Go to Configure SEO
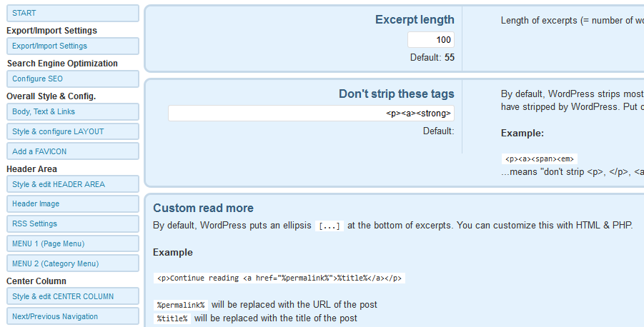Image resolution: width=644 pixels, height=327 pixels. point(73,79)
